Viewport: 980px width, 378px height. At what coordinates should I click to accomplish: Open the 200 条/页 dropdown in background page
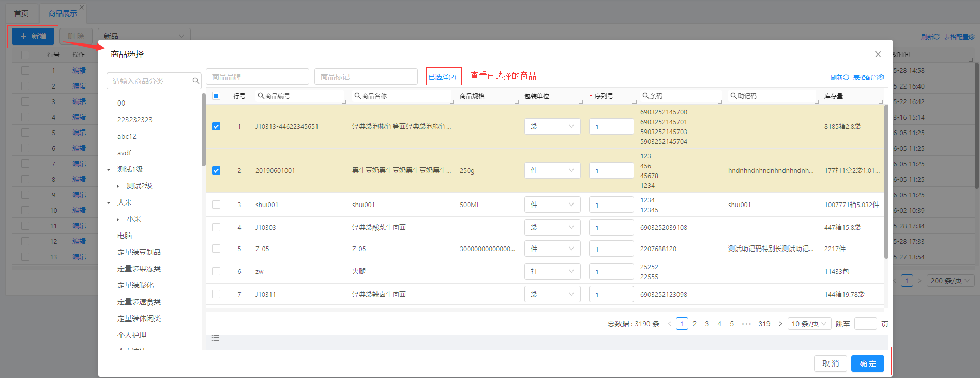point(951,281)
